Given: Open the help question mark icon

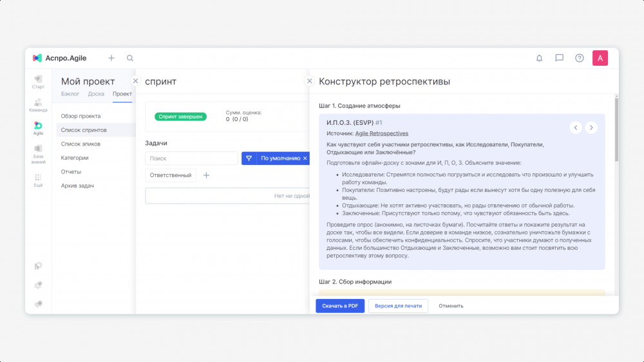Looking at the screenshot, I should (580, 58).
